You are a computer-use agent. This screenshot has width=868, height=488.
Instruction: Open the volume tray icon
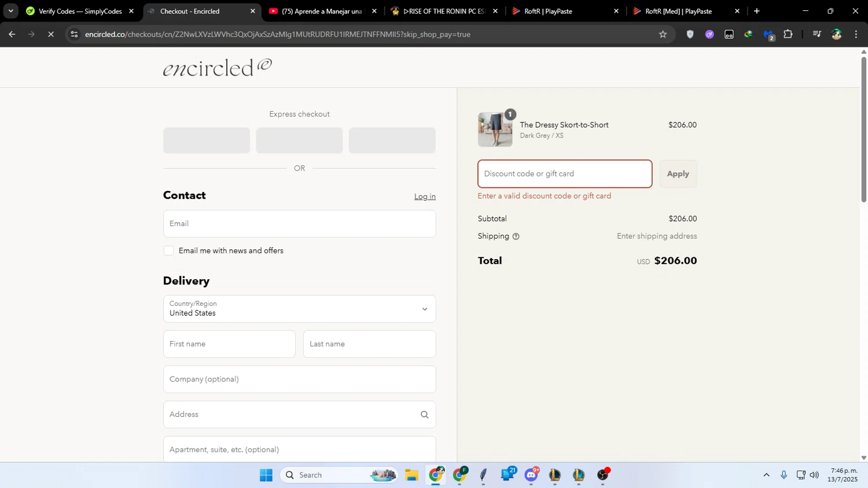pyautogui.click(x=814, y=475)
